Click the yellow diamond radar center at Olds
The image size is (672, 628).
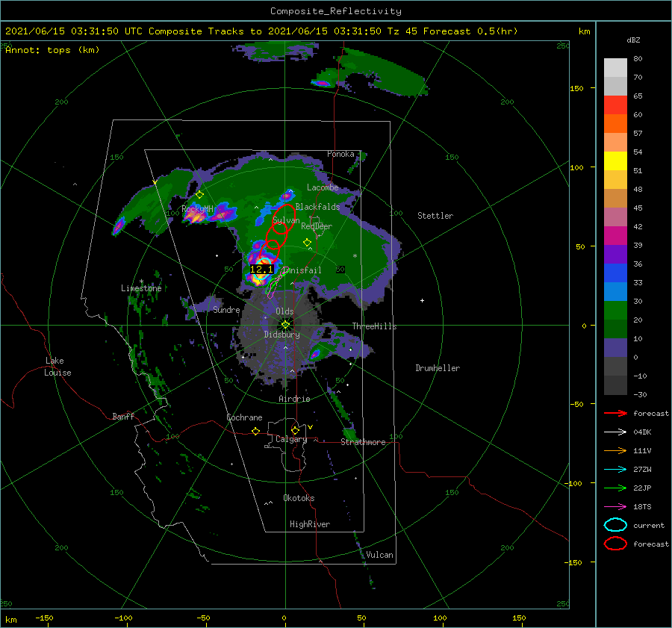coord(285,325)
